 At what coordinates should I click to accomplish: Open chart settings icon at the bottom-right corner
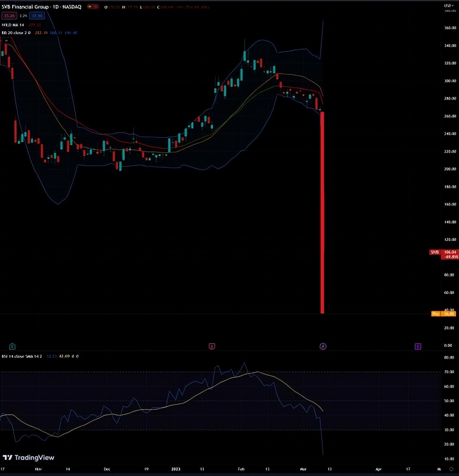[x=451, y=469]
